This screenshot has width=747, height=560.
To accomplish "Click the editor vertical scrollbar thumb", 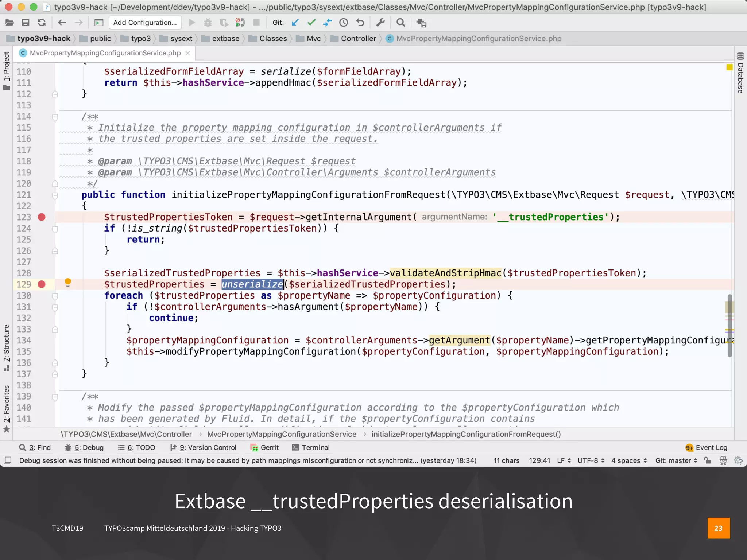I will pyautogui.click(x=729, y=326).
